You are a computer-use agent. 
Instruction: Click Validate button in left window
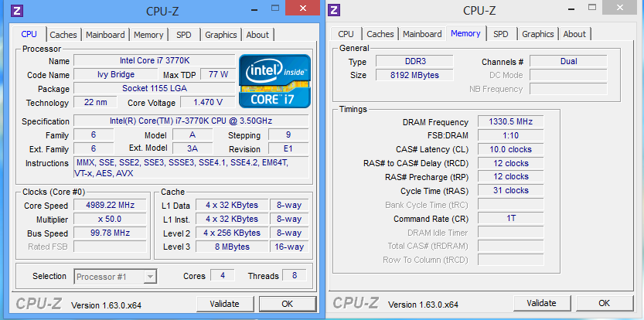coord(224,304)
